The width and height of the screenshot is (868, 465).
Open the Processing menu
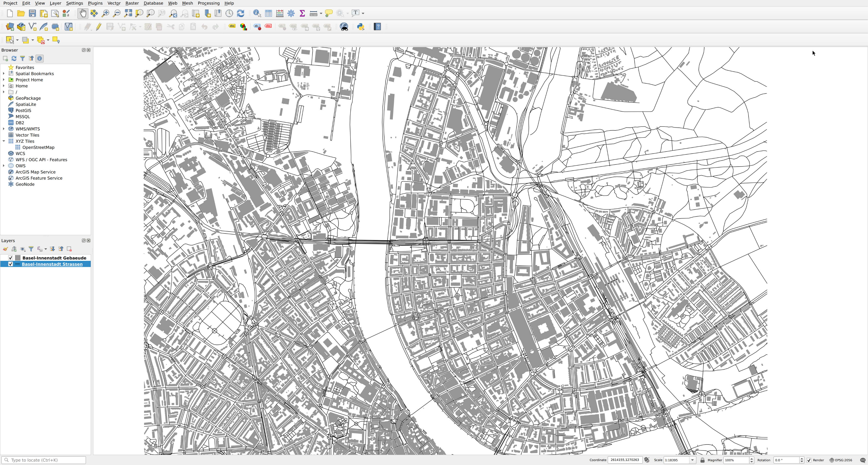point(208,3)
